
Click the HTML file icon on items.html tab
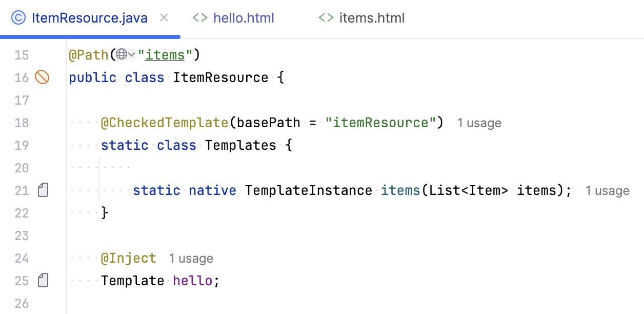coord(326,18)
